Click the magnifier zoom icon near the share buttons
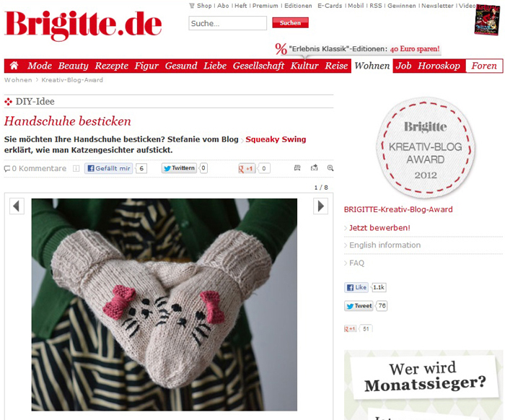 [330, 168]
